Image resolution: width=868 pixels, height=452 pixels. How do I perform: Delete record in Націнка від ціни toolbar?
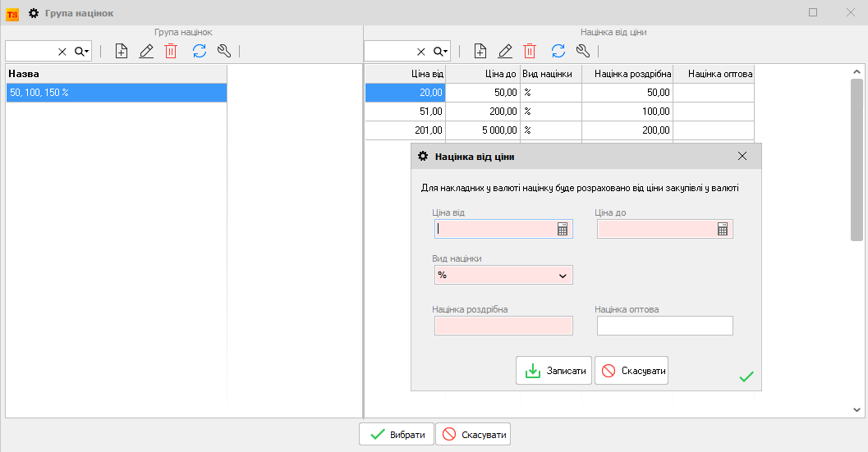coord(530,51)
